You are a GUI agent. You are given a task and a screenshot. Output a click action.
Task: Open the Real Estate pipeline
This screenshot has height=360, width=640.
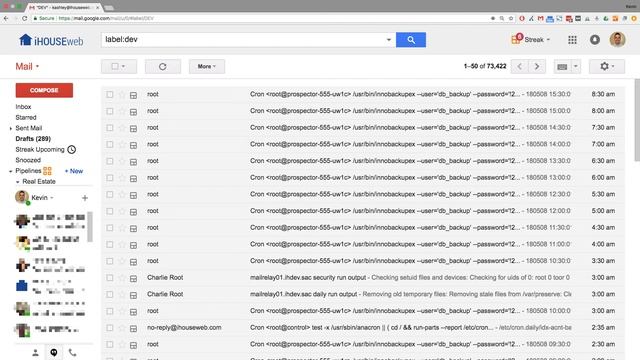click(x=39, y=182)
